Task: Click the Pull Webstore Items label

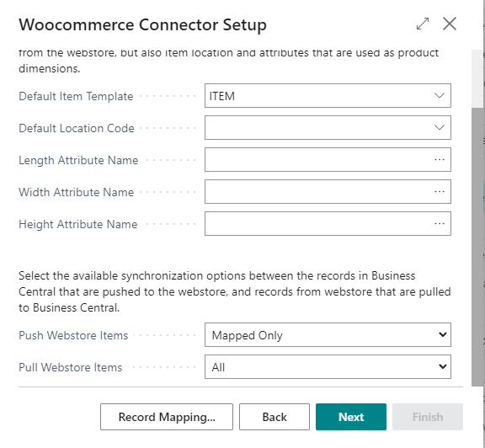Action: click(x=70, y=367)
